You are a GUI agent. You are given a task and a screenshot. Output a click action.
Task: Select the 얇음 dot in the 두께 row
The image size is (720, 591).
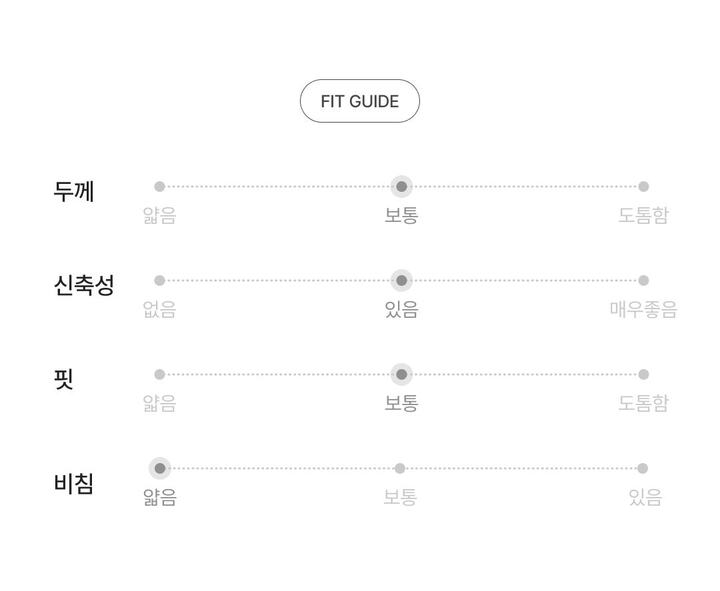click(x=159, y=186)
